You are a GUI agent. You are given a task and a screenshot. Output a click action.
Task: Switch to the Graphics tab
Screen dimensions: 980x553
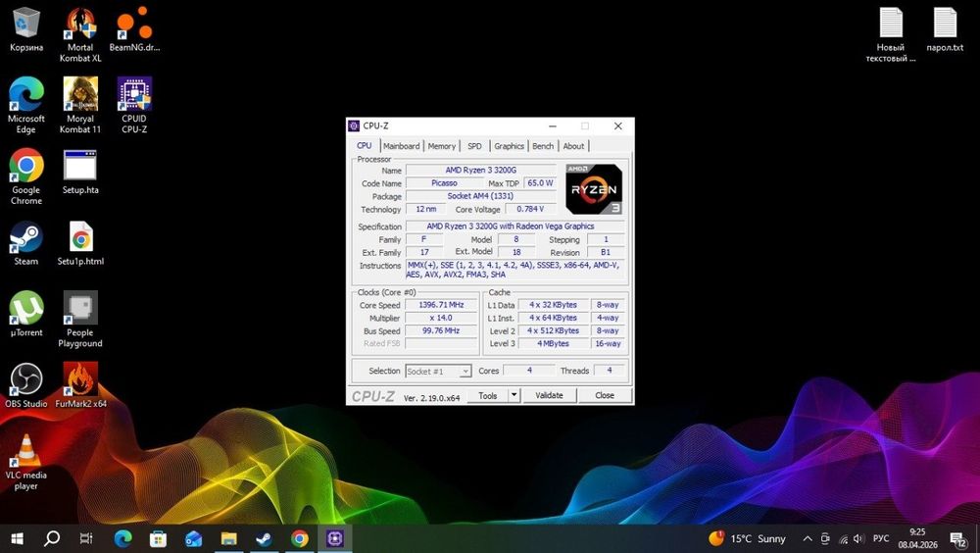pyautogui.click(x=509, y=146)
